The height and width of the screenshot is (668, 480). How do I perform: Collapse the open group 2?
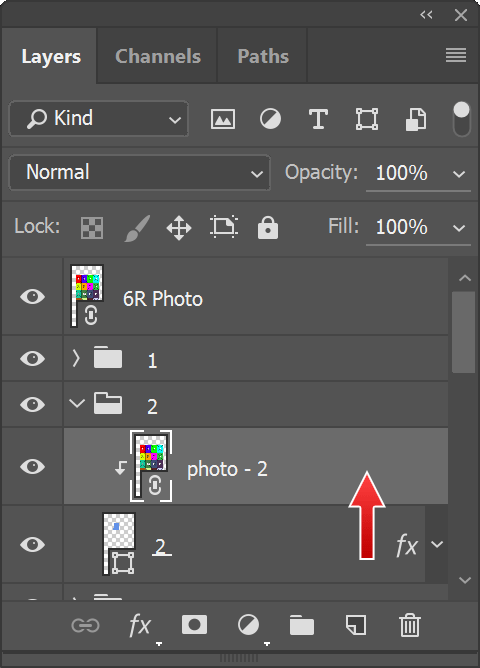pos(77,403)
